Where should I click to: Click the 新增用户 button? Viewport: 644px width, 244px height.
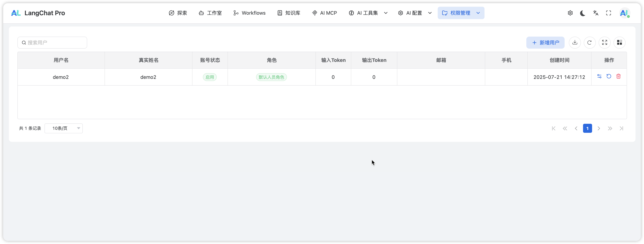pos(545,43)
